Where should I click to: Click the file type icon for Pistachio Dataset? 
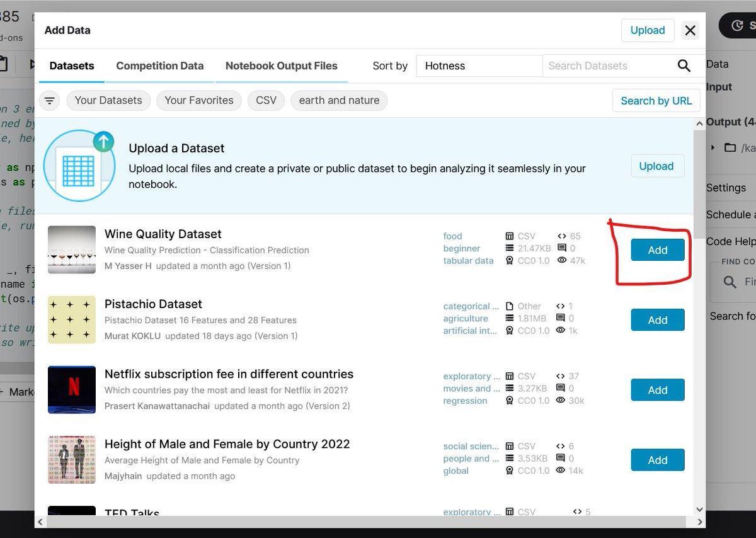pyautogui.click(x=510, y=306)
